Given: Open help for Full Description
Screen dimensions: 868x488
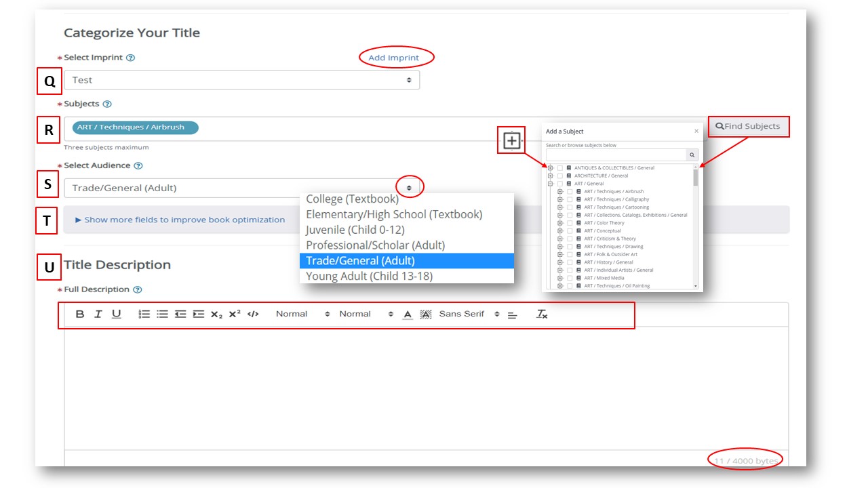Looking at the screenshot, I should point(138,289).
